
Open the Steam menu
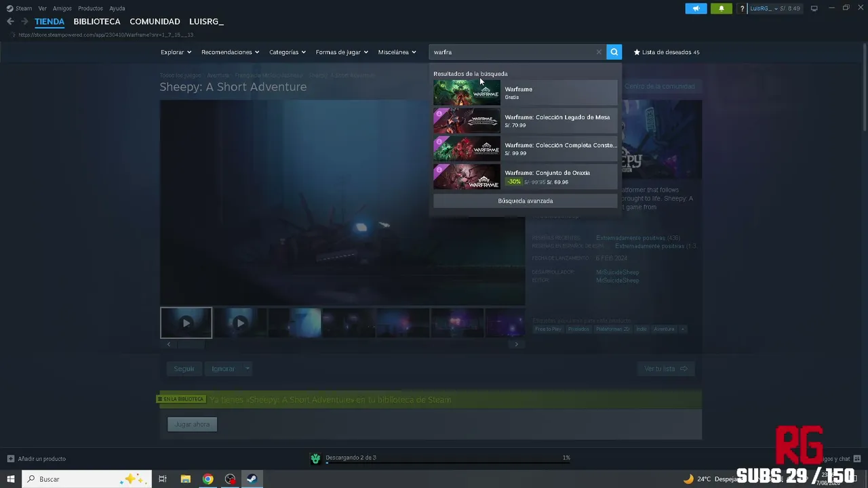point(24,8)
